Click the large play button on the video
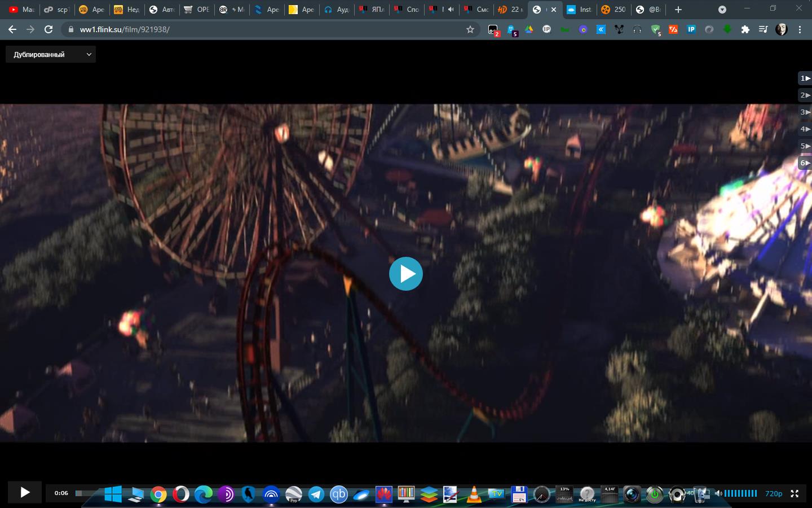This screenshot has height=508, width=812. (x=406, y=274)
